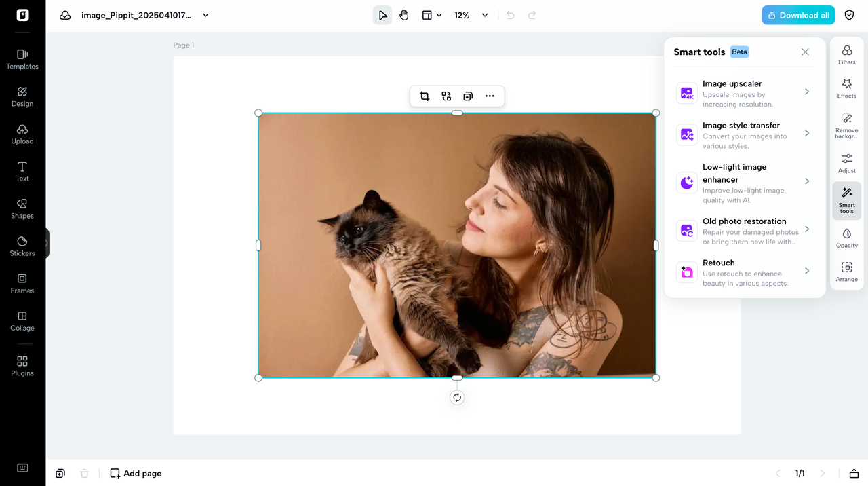The height and width of the screenshot is (486, 868).
Task: Open more options in floating toolbar
Action: coord(490,96)
